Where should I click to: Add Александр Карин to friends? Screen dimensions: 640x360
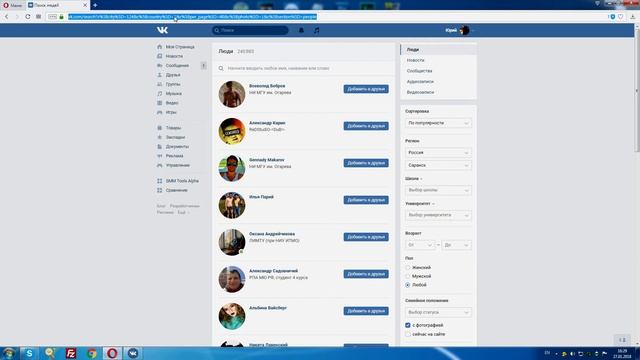[x=366, y=126]
